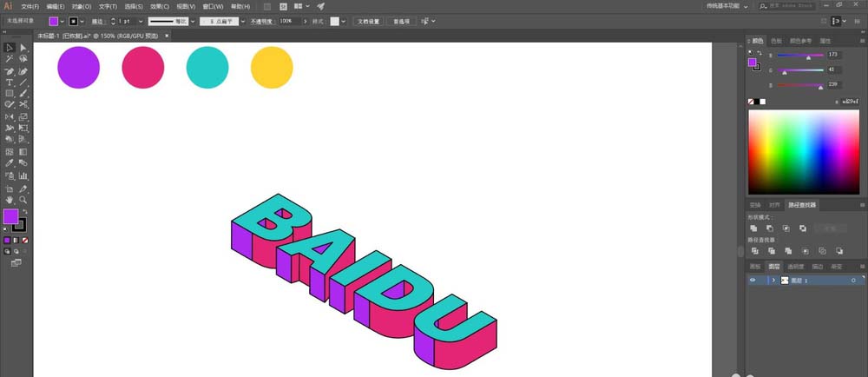Click Exclude shape mode icon
868x377 pixels.
(x=803, y=228)
